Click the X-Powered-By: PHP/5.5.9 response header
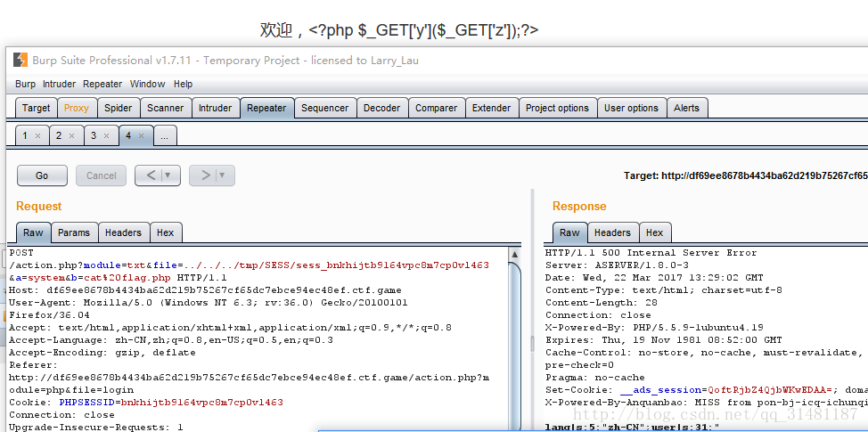 point(655,327)
